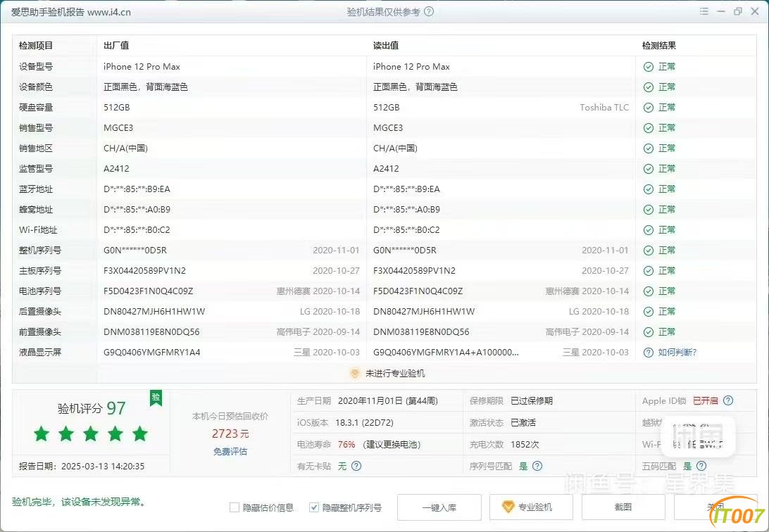Image resolution: width=769 pixels, height=532 pixels.
Task: Click the 76% battery life value
Action: 346,444
